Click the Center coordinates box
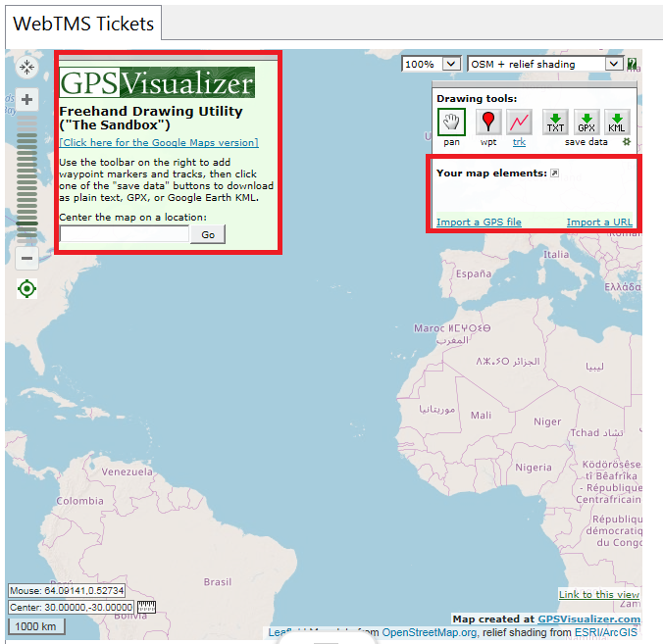Viewport: 663px width, 644px height. tap(71, 607)
